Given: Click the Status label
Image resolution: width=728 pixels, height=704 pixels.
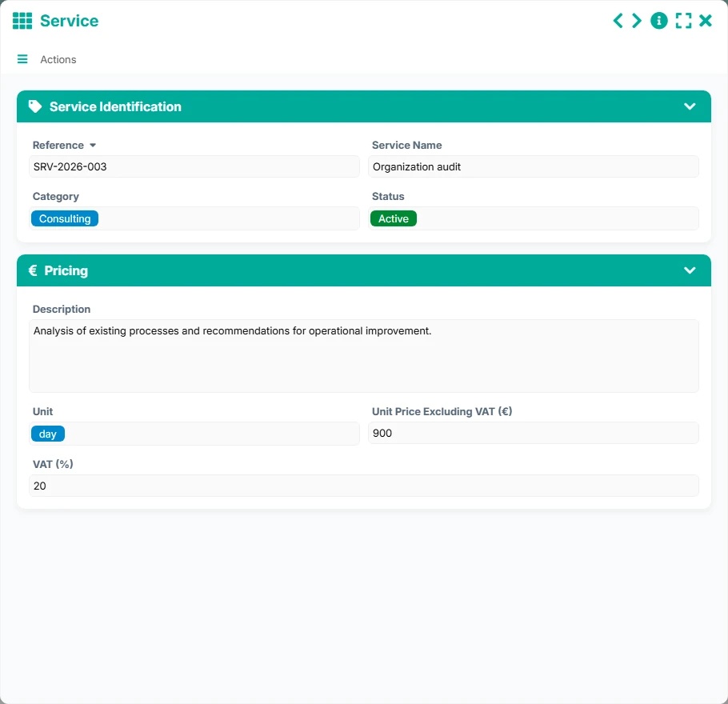Looking at the screenshot, I should [388, 197].
